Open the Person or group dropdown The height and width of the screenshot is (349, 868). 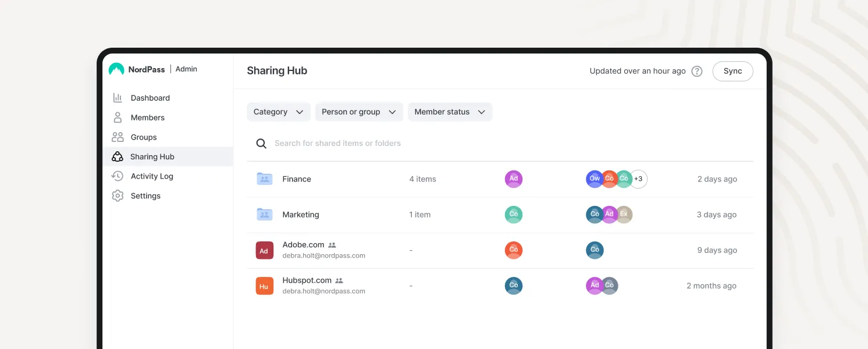coord(359,112)
